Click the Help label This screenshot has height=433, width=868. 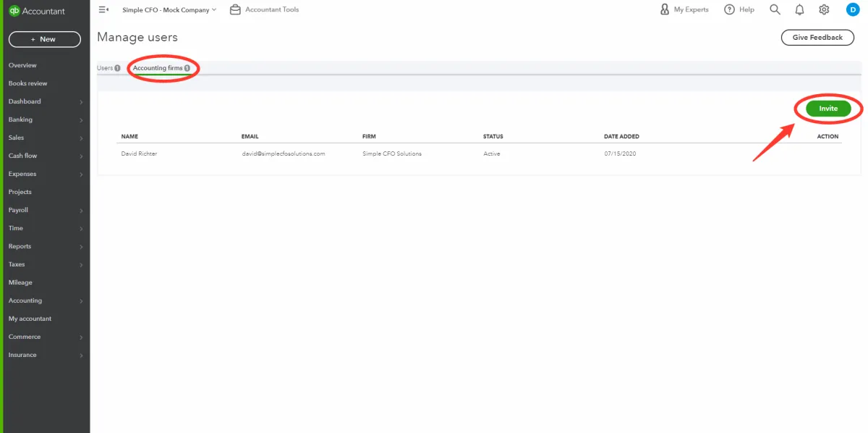(747, 10)
